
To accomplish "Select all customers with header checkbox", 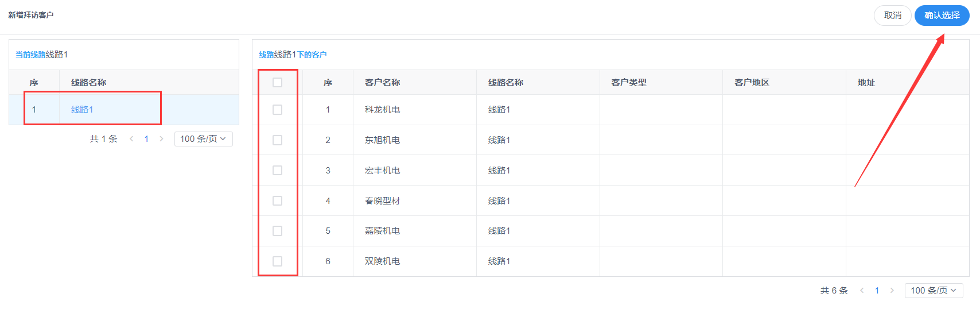I will tap(278, 83).
